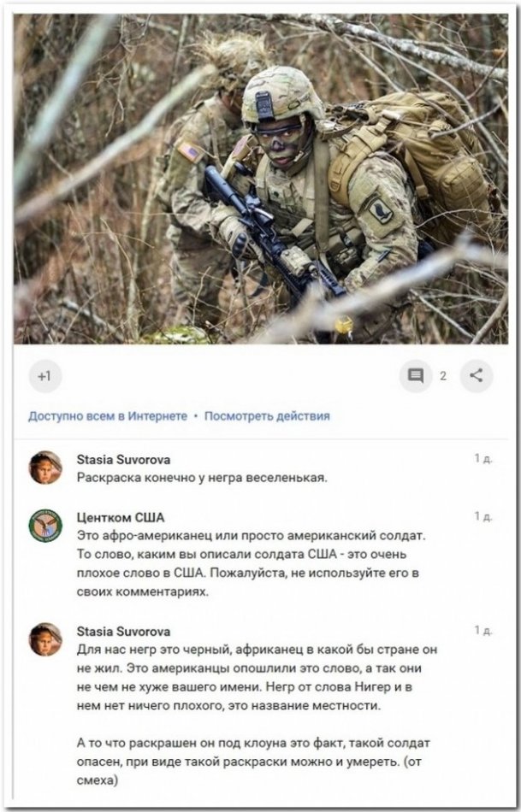Click the comment text "Раскраска конечно у негра веселенькая"
The height and width of the screenshot is (812, 521).
pos(202,478)
